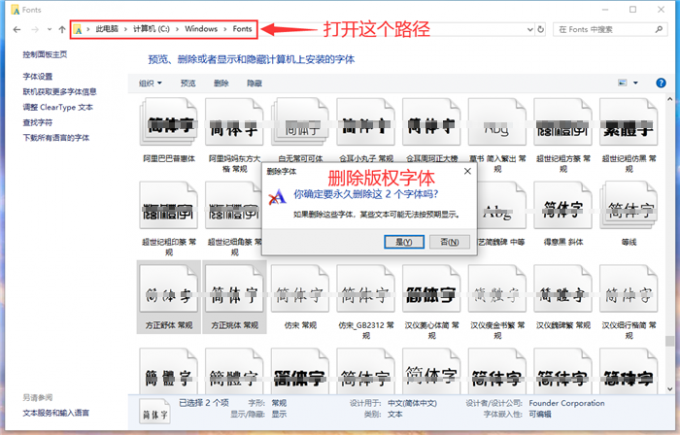The height and width of the screenshot is (435, 680).
Task: Click the scrollbar up arrow
Action: point(670,99)
